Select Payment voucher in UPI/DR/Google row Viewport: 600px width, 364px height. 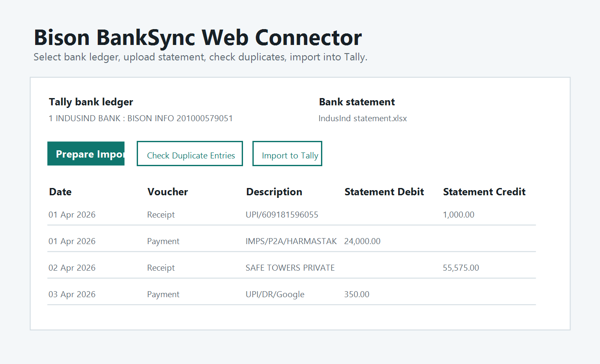(163, 294)
